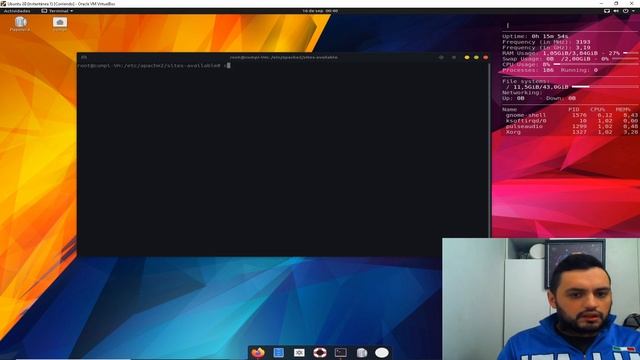Viewport: 640px width, 360px height.
Task: Launch Firefox from the dock
Action: pos(258,352)
